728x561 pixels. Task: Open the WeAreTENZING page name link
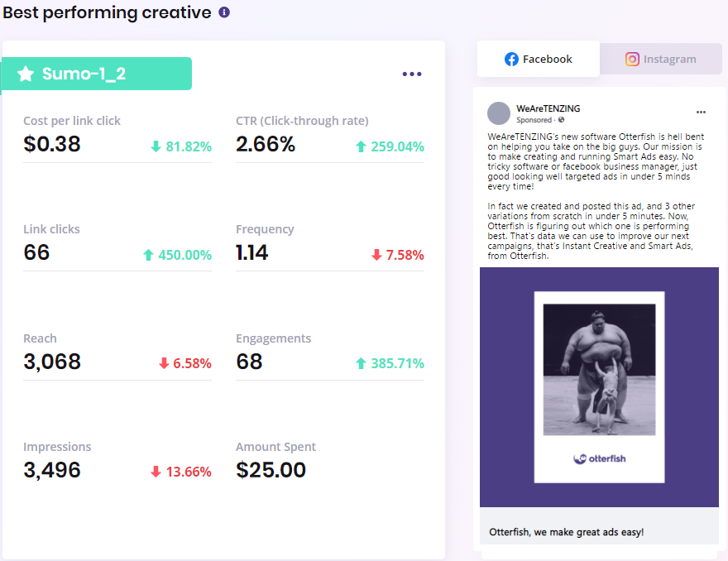coord(548,108)
